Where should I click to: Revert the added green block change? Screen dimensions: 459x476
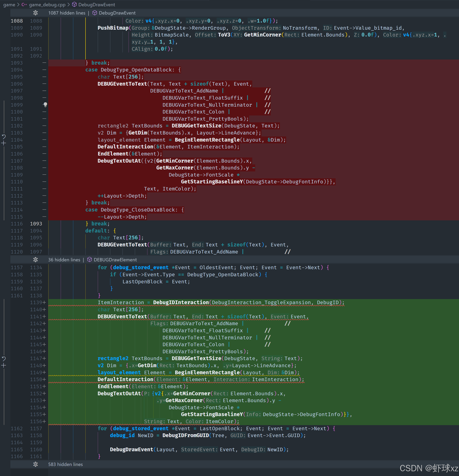pos(4,359)
